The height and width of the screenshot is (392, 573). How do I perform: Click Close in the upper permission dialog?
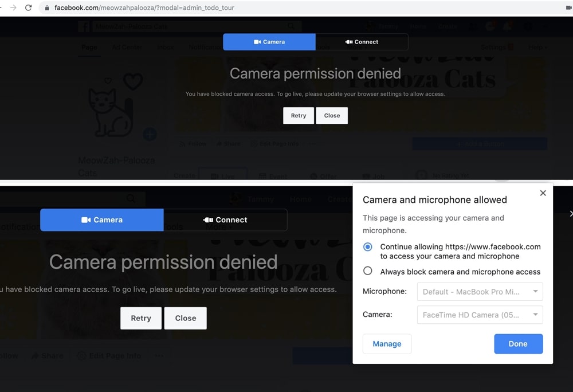tap(332, 115)
